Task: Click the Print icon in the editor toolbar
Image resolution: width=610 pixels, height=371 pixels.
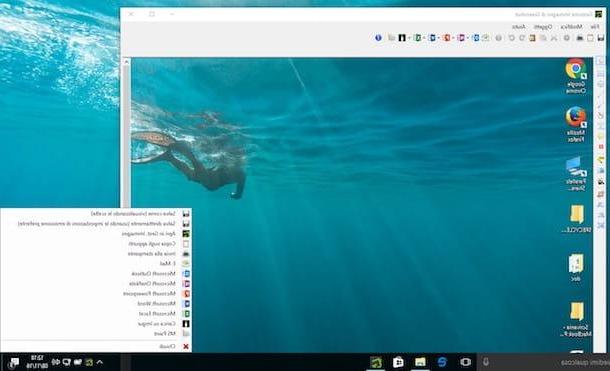Action: coord(580,38)
